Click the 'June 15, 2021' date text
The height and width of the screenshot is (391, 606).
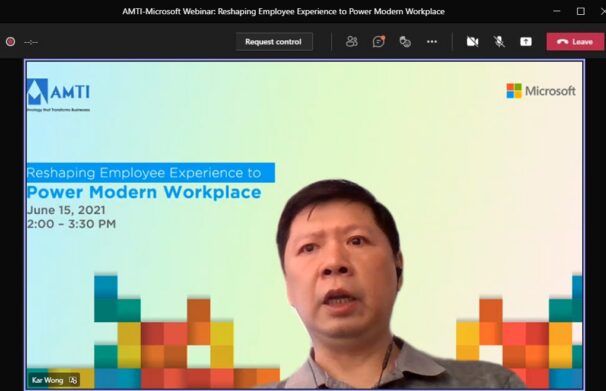click(66, 210)
